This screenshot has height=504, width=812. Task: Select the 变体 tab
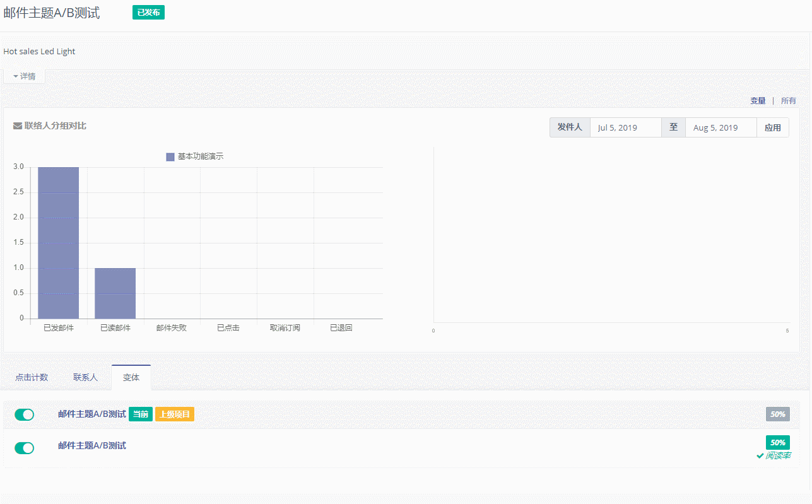point(131,377)
